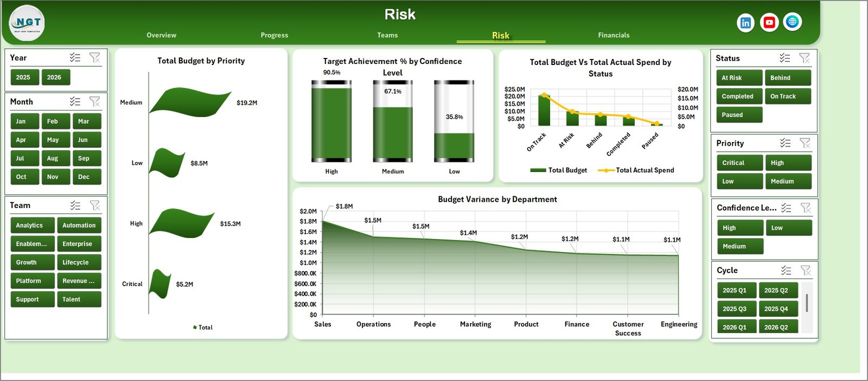Screen dimensions: 868x381
Task: Switch to the Teams tab
Action: point(387,35)
